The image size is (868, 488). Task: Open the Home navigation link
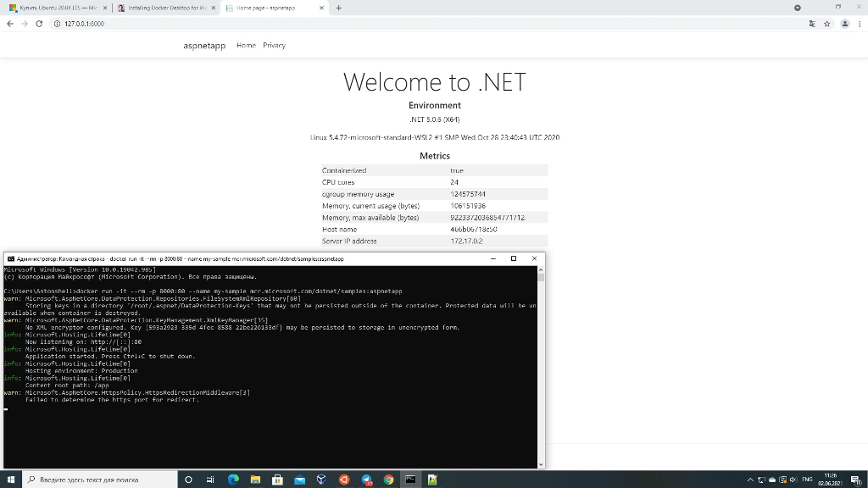[246, 46]
